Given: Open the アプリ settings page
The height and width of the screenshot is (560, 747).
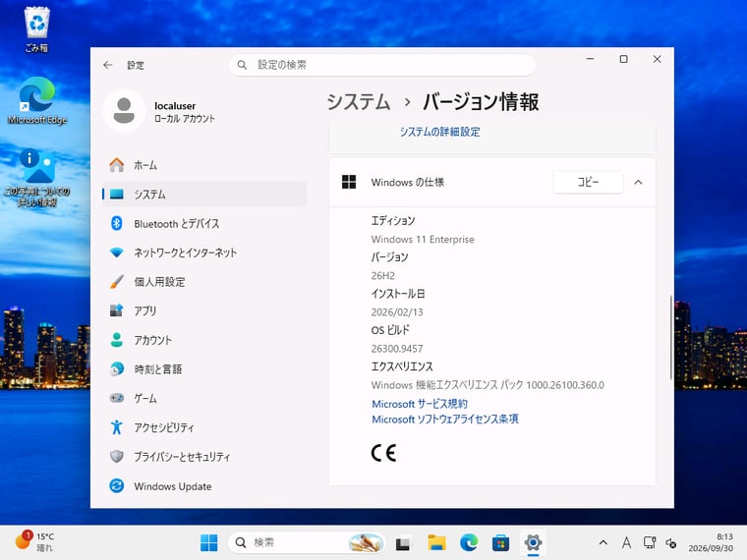Looking at the screenshot, I should pyautogui.click(x=204, y=310).
